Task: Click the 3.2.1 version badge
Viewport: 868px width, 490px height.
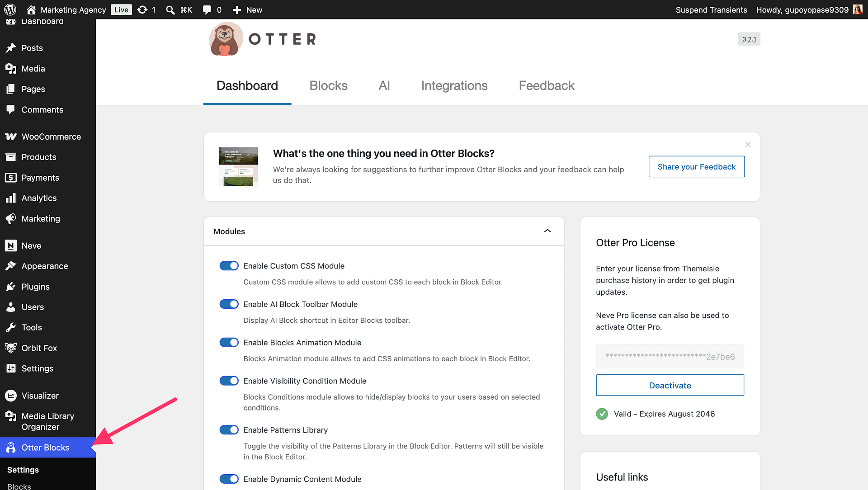Action: pos(749,39)
